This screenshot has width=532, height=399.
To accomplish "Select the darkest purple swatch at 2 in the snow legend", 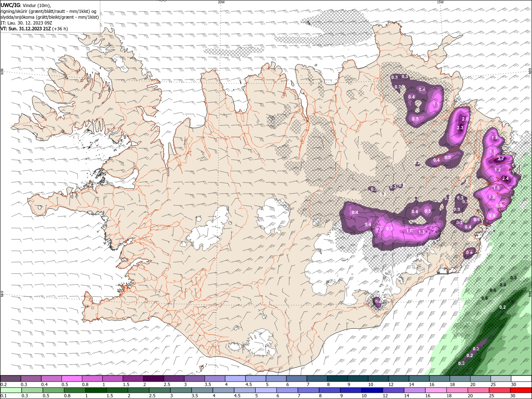I will (153, 379).
